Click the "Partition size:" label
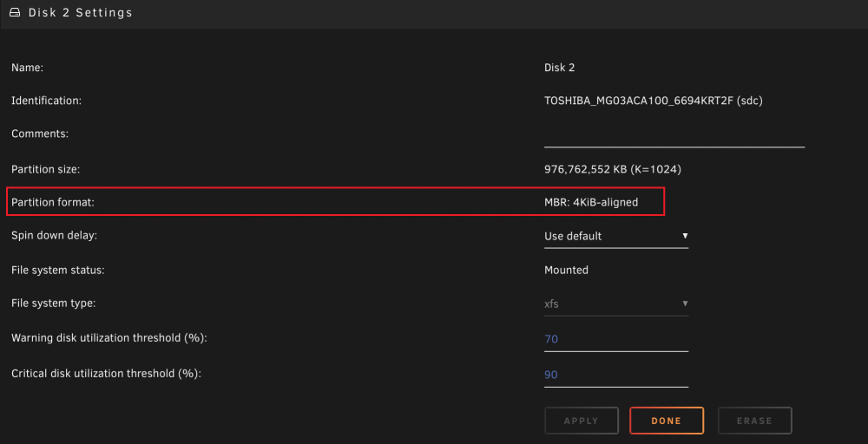868x444 pixels. click(x=46, y=169)
